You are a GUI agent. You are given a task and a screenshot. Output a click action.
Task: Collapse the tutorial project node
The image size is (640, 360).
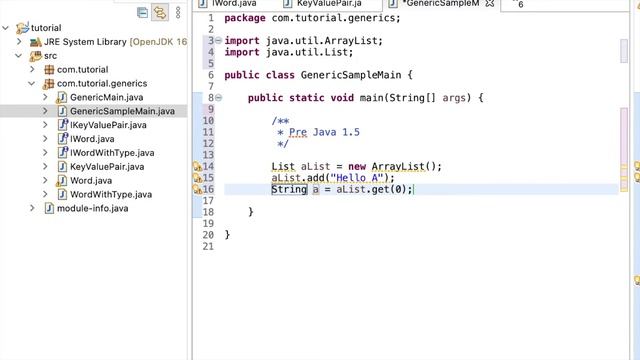click(6, 28)
